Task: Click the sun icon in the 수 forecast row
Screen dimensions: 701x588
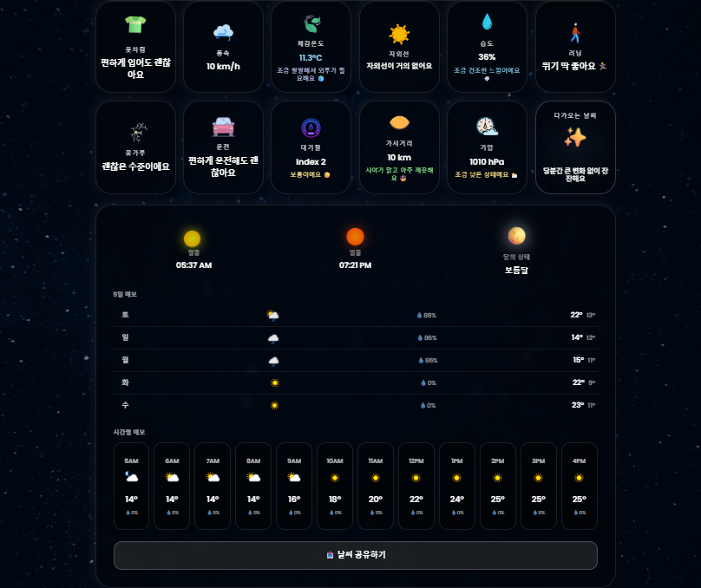Action: pos(274,406)
